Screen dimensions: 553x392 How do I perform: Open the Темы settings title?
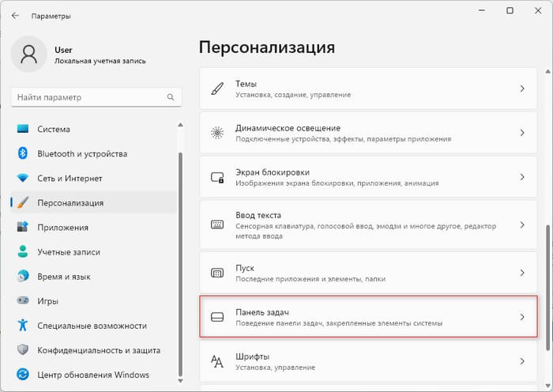246,84
